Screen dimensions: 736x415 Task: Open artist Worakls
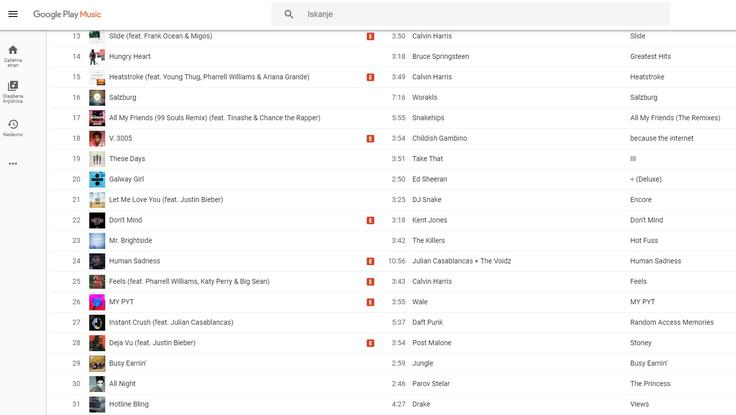coord(425,97)
